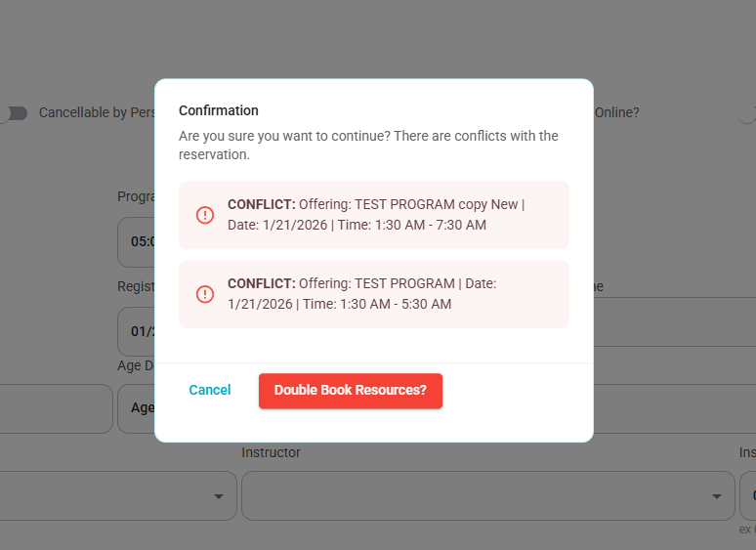The height and width of the screenshot is (550, 756).
Task: Click the partially visible field at bottom right
Action: point(748,496)
